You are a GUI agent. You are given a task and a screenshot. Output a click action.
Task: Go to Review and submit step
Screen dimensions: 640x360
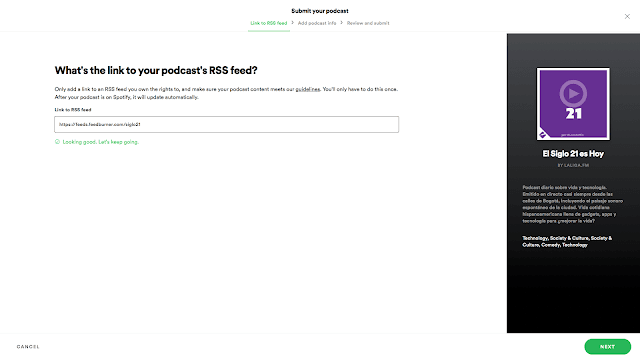[368, 23]
